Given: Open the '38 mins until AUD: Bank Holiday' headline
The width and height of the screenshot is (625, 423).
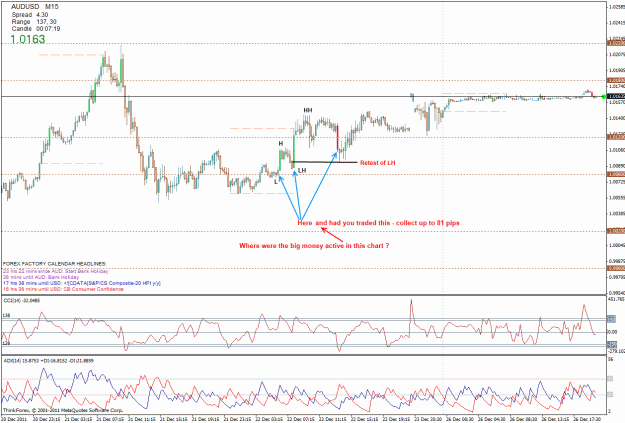Looking at the screenshot, I should tap(41, 277).
